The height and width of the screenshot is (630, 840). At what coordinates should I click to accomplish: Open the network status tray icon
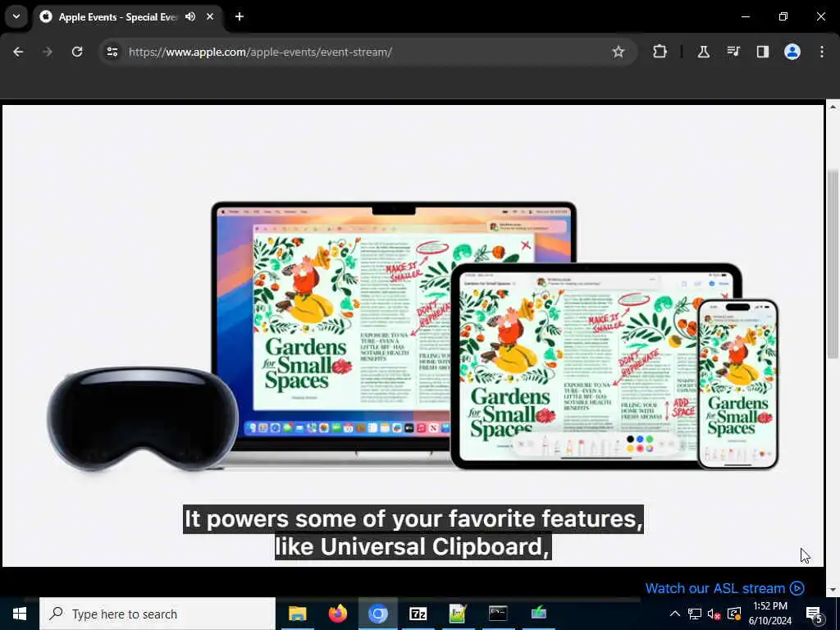[695, 614]
